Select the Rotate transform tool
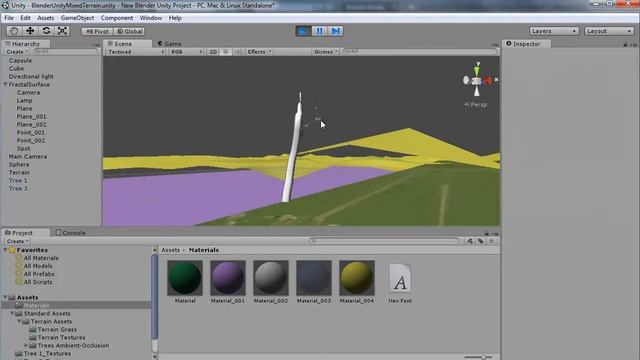The width and height of the screenshot is (640, 360). (x=46, y=31)
